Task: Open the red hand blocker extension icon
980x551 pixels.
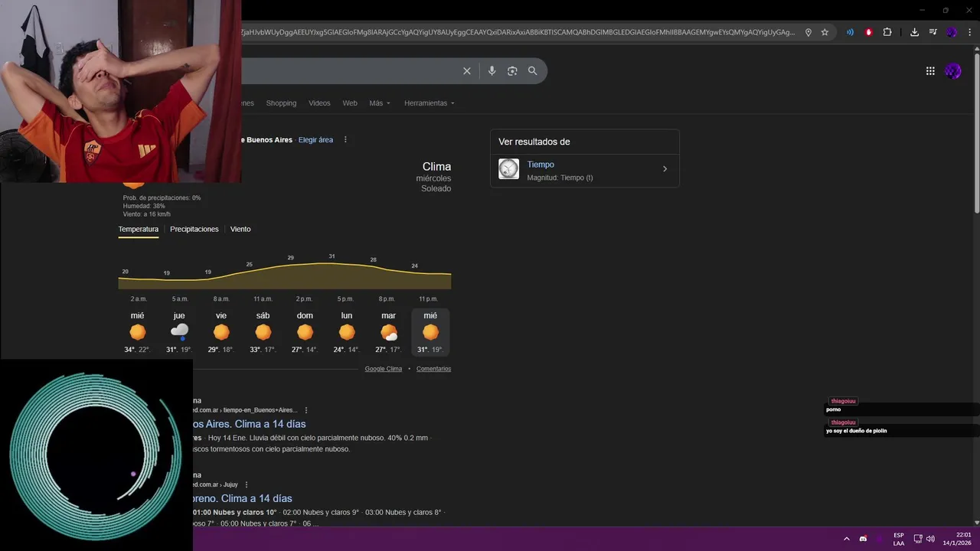Action: pyautogui.click(x=868, y=32)
